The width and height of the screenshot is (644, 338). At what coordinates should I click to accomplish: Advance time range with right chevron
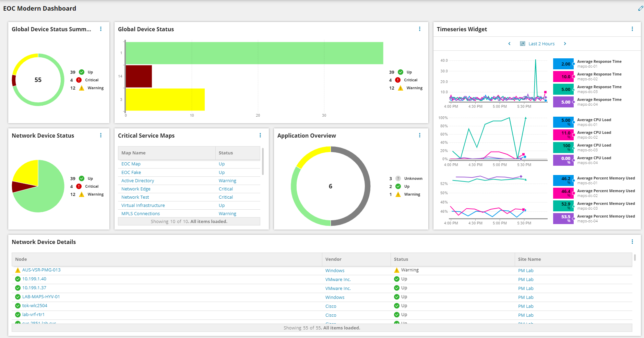pyautogui.click(x=565, y=44)
